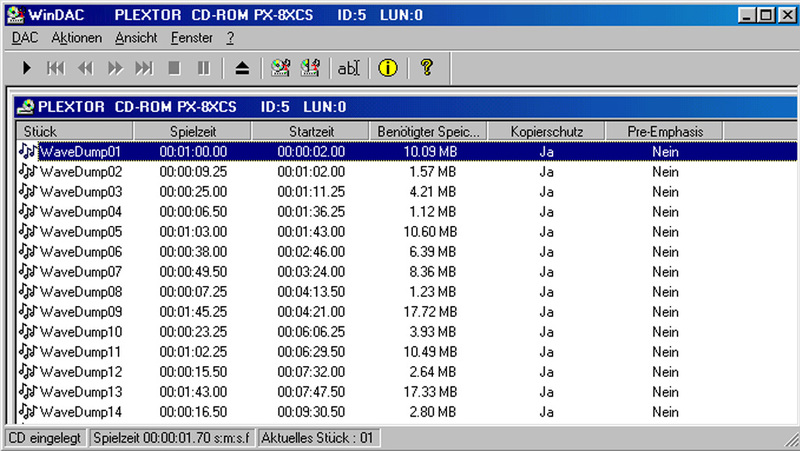Click the fast forward button
Viewport: 800px width, 451px height.
pyautogui.click(x=115, y=68)
